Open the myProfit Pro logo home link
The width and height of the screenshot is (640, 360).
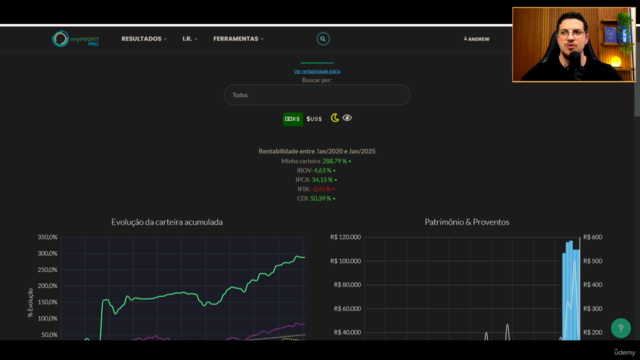coord(76,39)
